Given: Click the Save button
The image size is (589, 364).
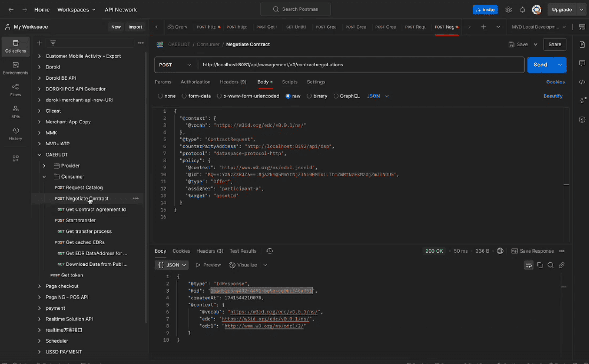Looking at the screenshot, I should pyautogui.click(x=518, y=44).
